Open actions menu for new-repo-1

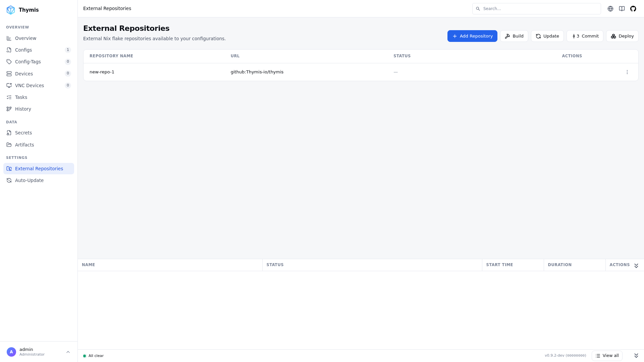pyautogui.click(x=627, y=72)
